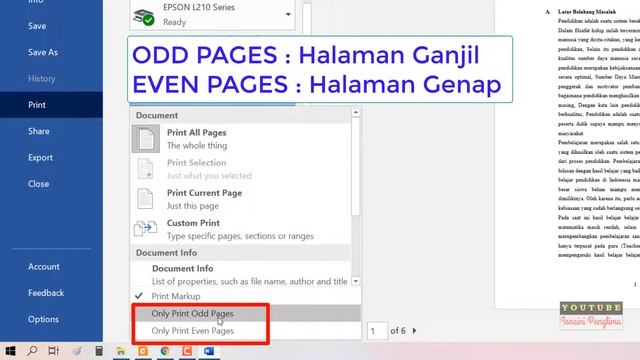Toggle the Print Markup checkmark
Screen dimensions: 640x360
139,296
